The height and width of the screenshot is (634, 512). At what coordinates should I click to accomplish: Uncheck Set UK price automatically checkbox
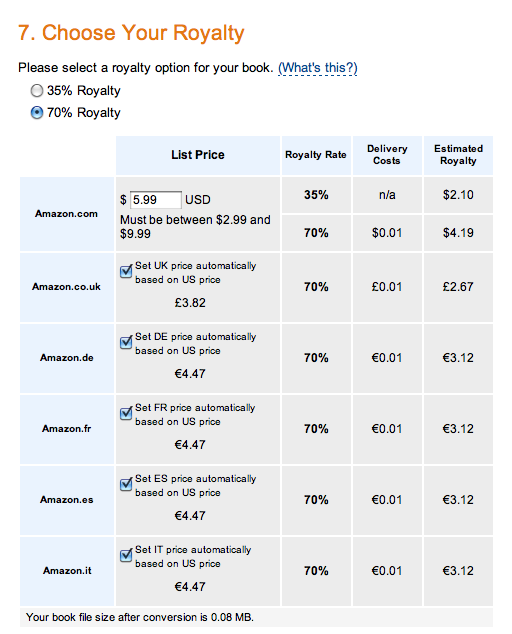click(126, 271)
